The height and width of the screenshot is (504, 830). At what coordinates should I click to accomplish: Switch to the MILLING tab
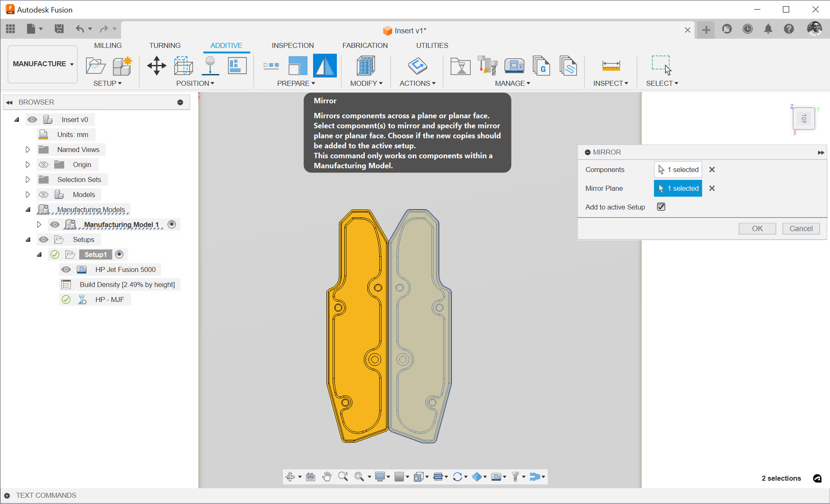[108, 45]
